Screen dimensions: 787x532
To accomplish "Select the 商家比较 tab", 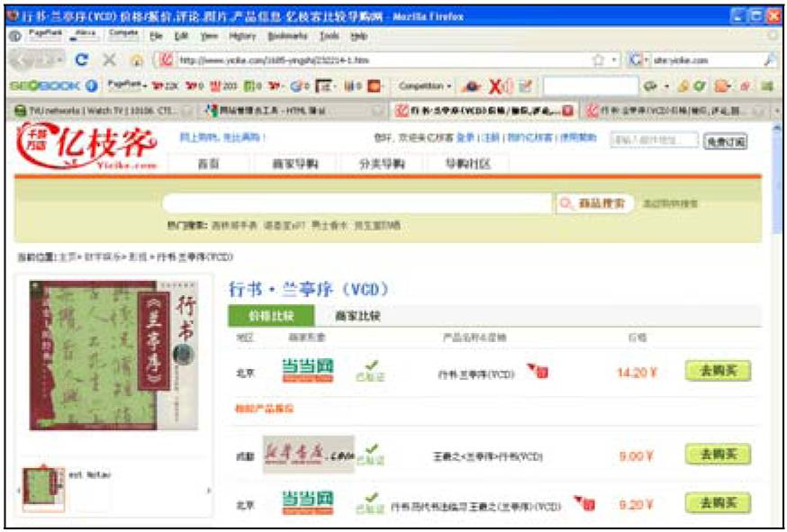I will [357, 316].
